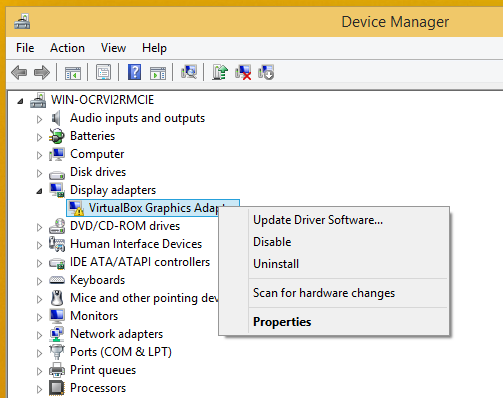The width and height of the screenshot is (503, 398).
Task: Click the Batteries category icon
Action: click(57, 136)
